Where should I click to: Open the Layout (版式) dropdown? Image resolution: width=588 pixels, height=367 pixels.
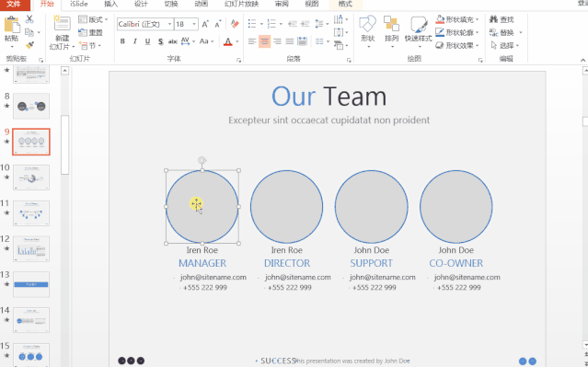tap(93, 19)
